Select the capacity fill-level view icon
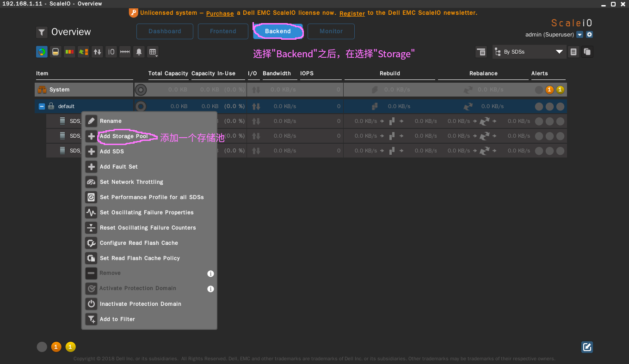 pyautogui.click(x=55, y=52)
